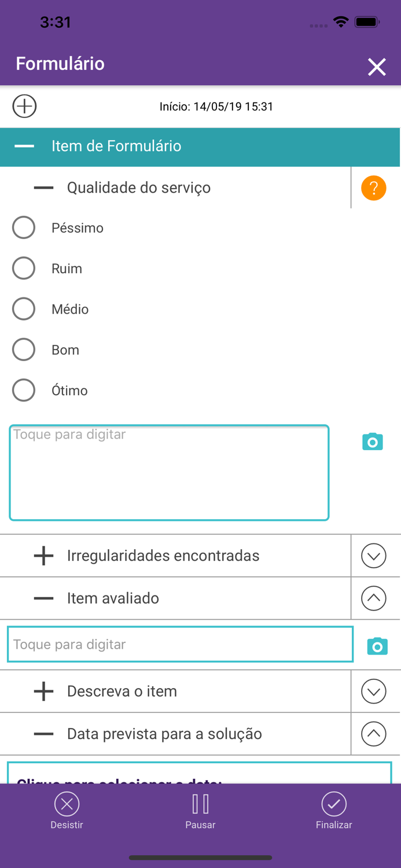Collapse the Qualidade do serviço section
Screen dimensions: 401x868
point(43,188)
